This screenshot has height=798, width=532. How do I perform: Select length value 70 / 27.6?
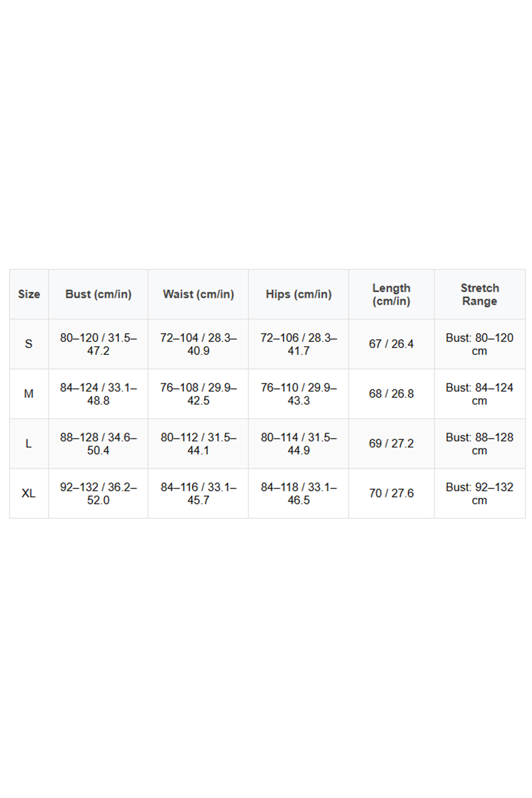pyautogui.click(x=391, y=493)
